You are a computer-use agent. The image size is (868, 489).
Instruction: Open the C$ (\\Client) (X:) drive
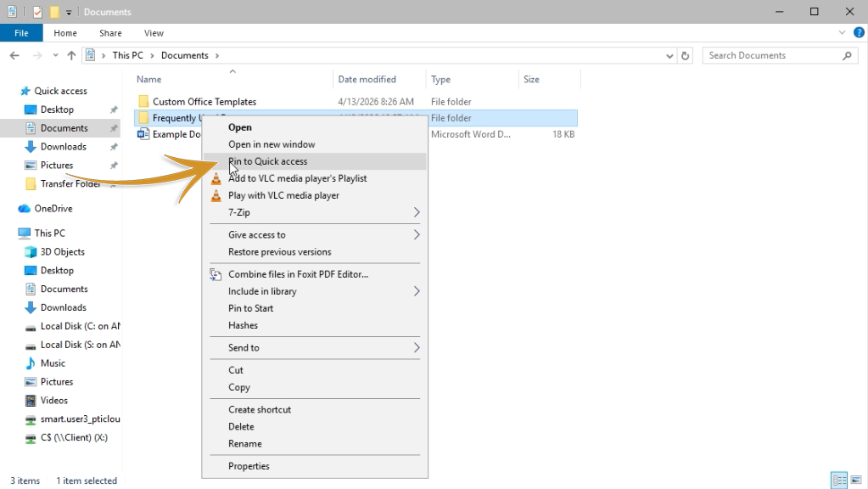pyautogui.click(x=74, y=437)
